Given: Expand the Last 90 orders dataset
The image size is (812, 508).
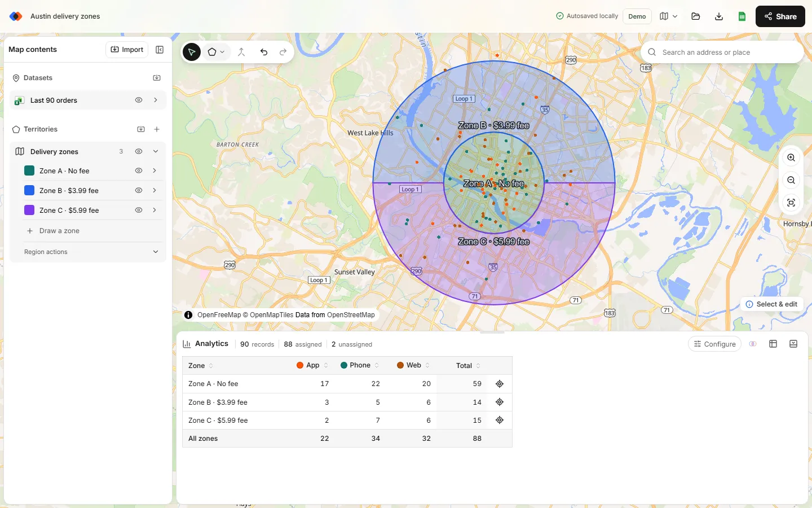Looking at the screenshot, I should coord(155,100).
